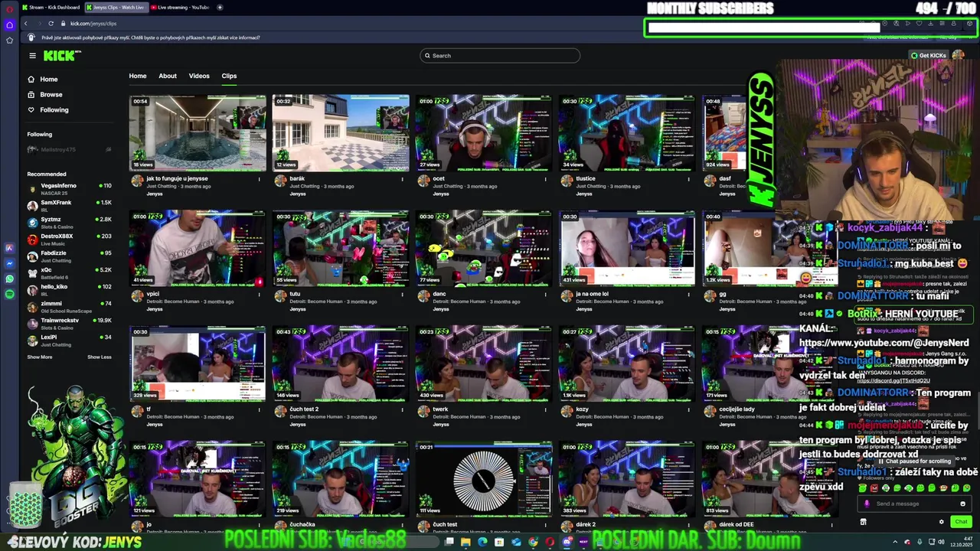Open Opera sidebar home icon
Screen dimensions: 980x551
pyautogui.click(x=9, y=24)
